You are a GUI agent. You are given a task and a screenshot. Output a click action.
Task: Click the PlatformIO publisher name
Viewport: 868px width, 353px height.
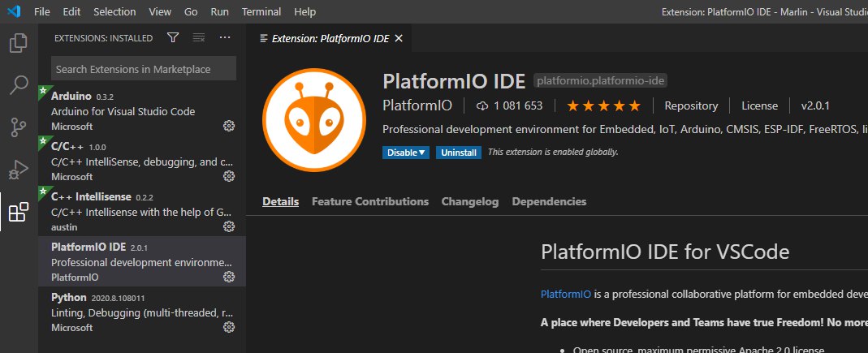pyautogui.click(x=417, y=105)
